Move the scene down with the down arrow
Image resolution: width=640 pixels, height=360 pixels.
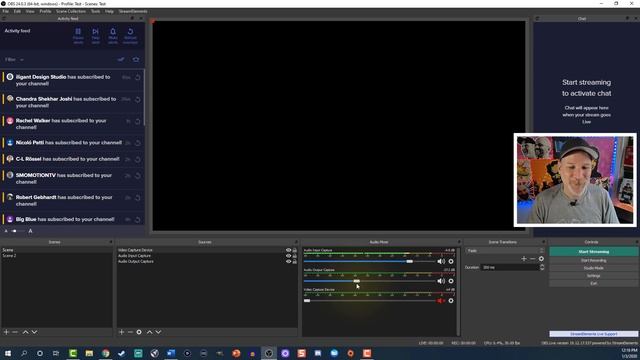(x=34, y=332)
